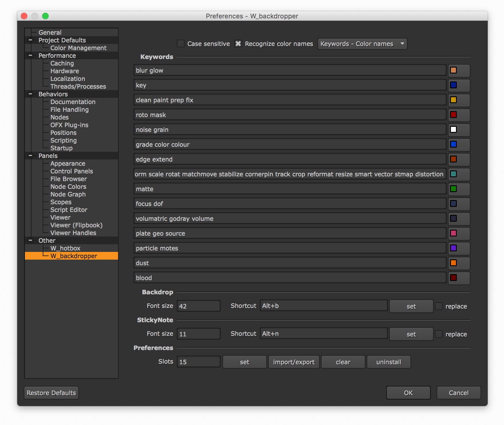Click the StickyNote Font size field
The width and height of the screenshot is (504, 425).
(x=198, y=334)
